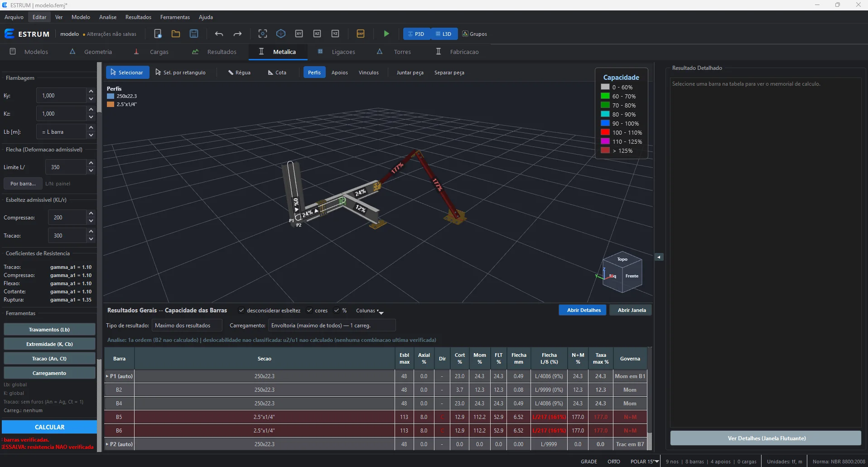868x467 pixels.
Task: Set the view to the YZ plane
Action: 335,34
